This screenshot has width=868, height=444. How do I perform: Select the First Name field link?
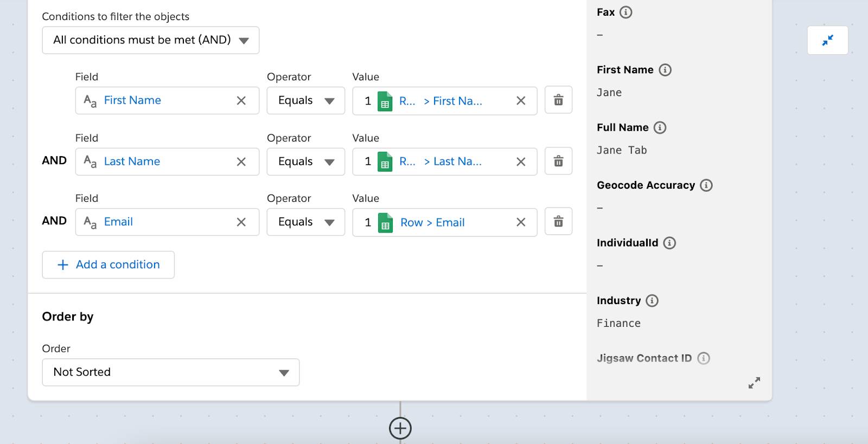click(x=132, y=100)
